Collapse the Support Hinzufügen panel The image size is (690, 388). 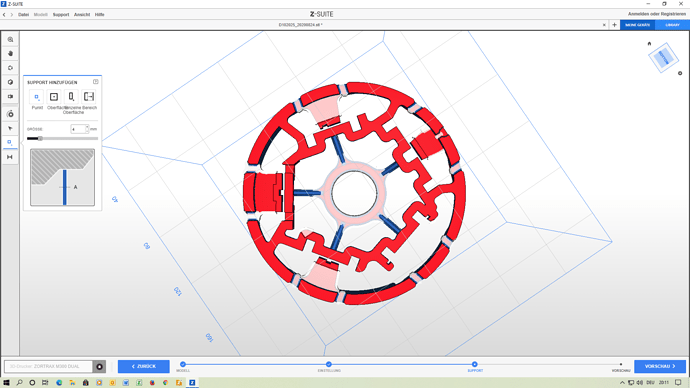(95, 82)
